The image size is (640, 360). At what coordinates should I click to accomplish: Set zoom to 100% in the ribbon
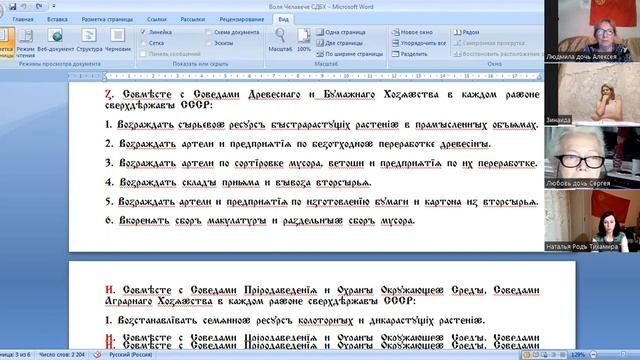tap(304, 40)
